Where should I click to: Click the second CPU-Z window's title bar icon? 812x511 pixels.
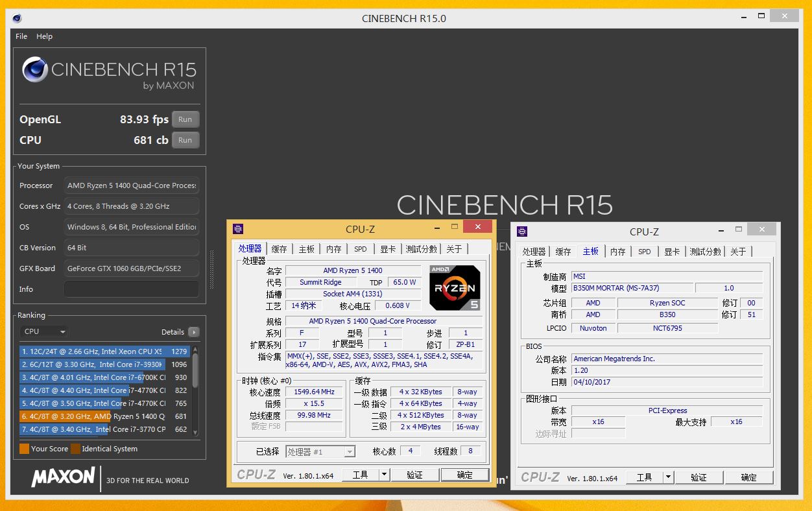point(523,232)
